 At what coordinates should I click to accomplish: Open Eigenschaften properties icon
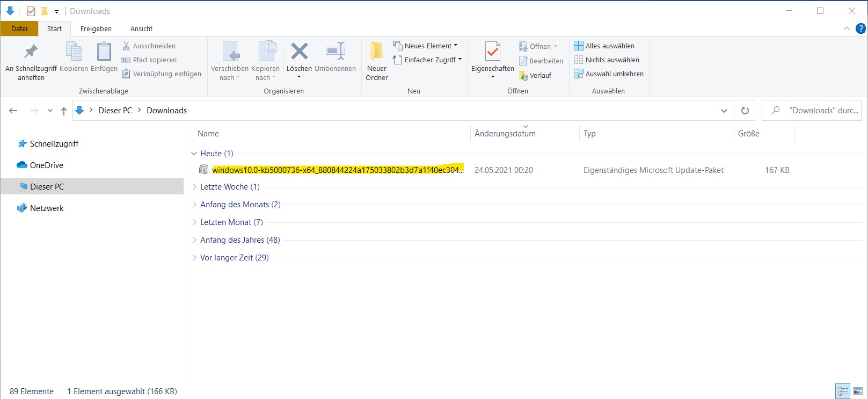(493, 53)
